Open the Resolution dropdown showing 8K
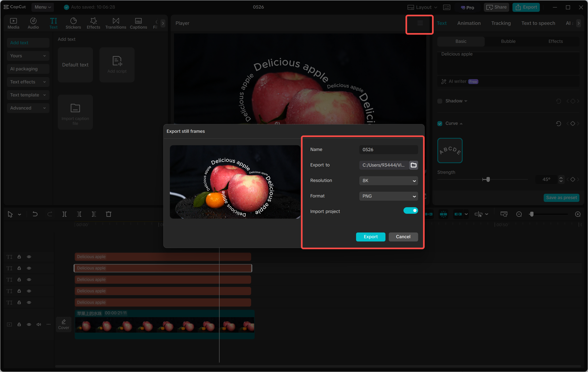 388,180
